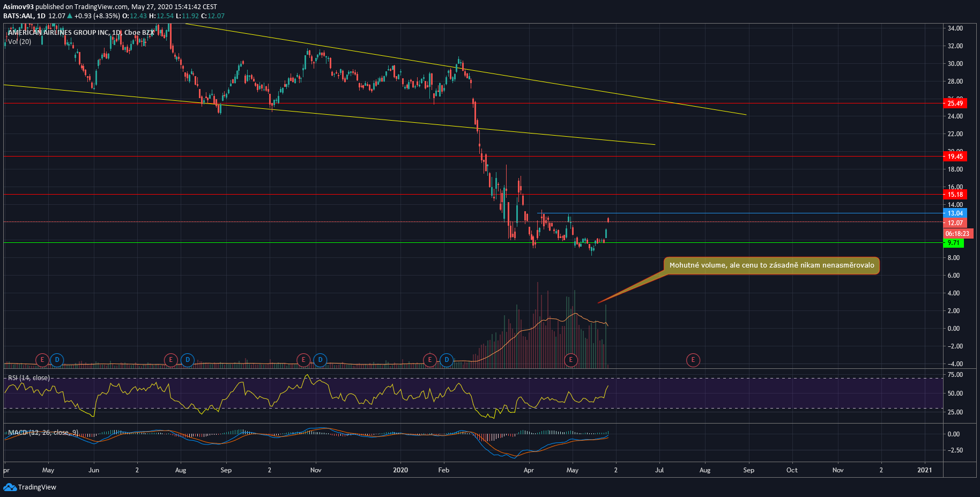
Task: Click the -2.50 MACD axis label
Action: [955, 450]
